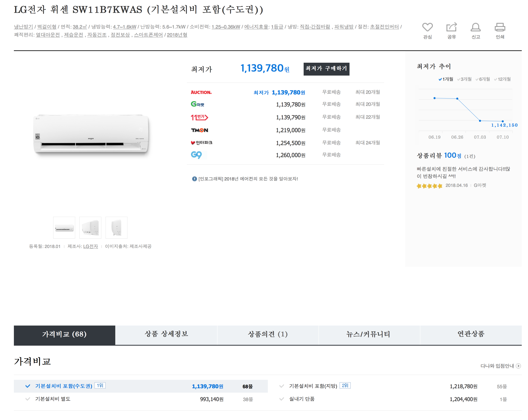Viewport: 528px width, 420px height.
Task: Open the G마켓 seller logo
Action: 197,104
